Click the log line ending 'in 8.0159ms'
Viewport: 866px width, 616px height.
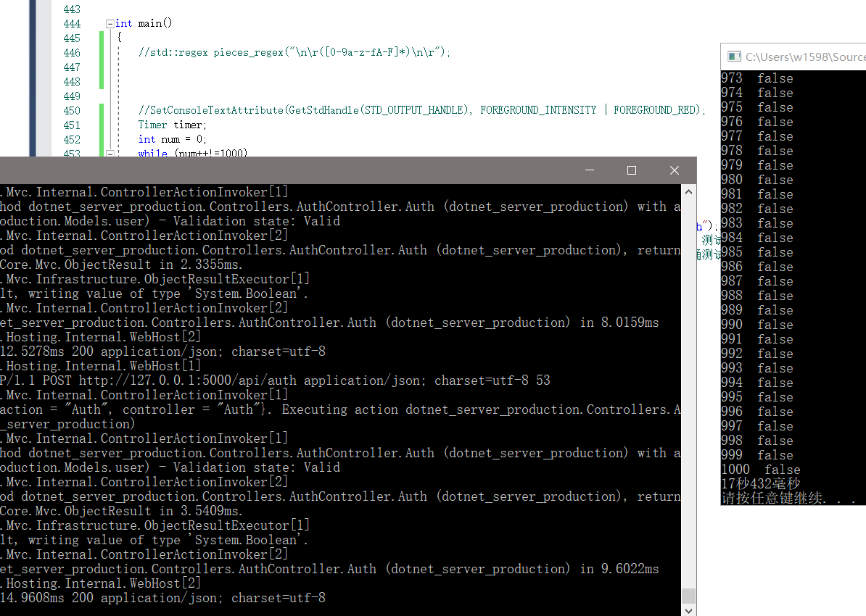(x=330, y=322)
